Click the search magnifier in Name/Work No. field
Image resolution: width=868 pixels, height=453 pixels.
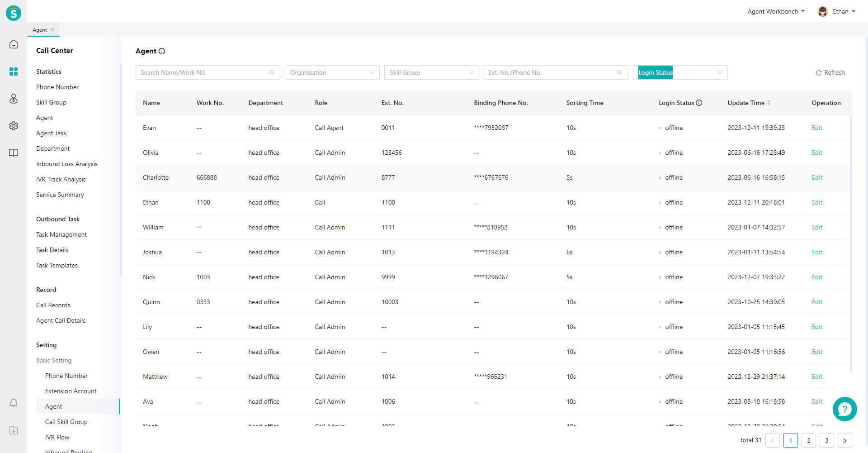[272, 72]
